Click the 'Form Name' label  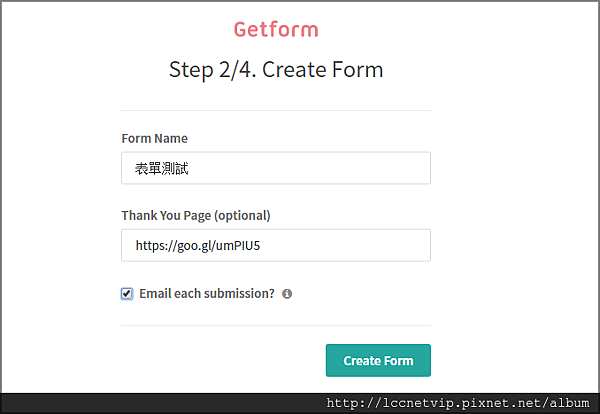(x=155, y=138)
